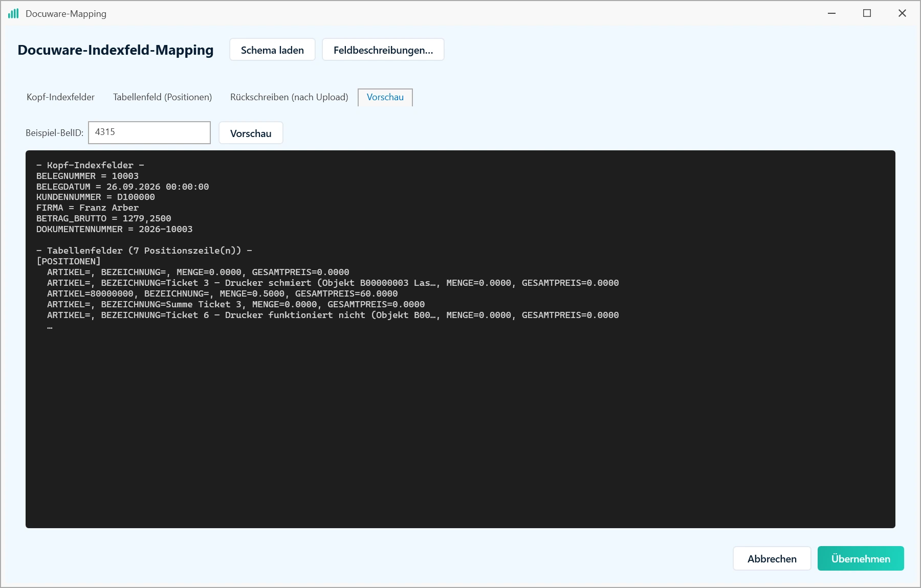Screen dimensions: 921x588
Task: Click the BELEGDATUM = 26.09.2026 line
Action: pyautogui.click(x=123, y=187)
